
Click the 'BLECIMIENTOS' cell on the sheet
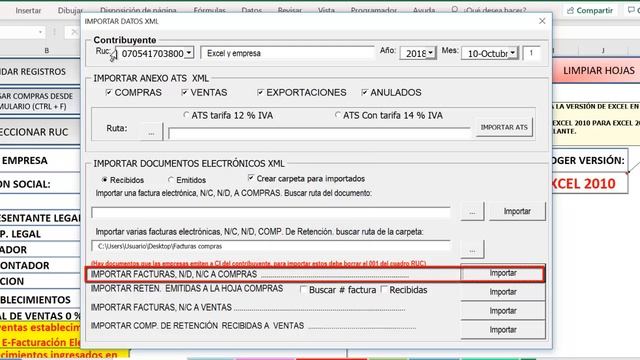click(x=40, y=300)
